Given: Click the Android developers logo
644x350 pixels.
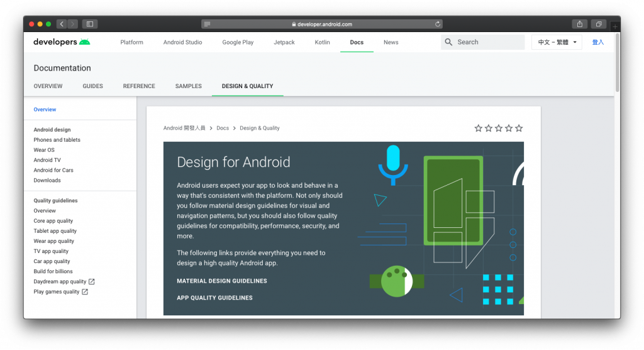Looking at the screenshot, I should click(62, 42).
